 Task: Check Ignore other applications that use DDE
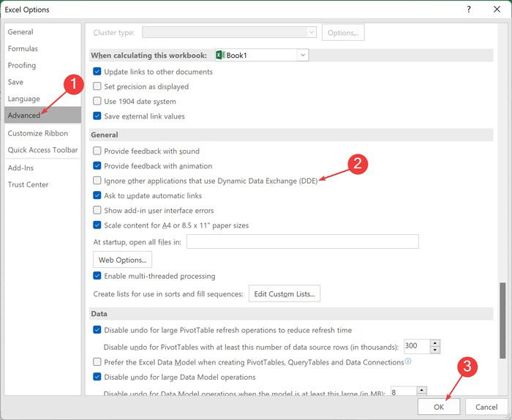coord(97,181)
